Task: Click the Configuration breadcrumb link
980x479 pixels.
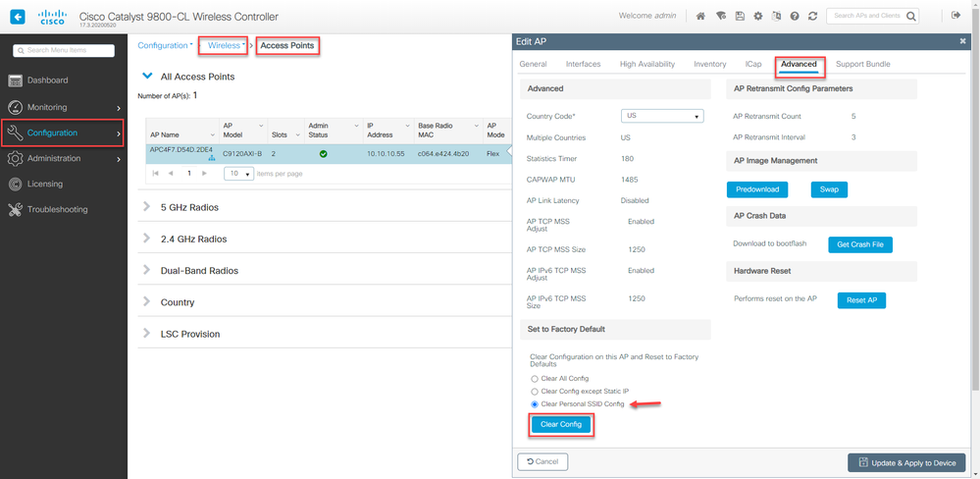Action: [x=163, y=45]
